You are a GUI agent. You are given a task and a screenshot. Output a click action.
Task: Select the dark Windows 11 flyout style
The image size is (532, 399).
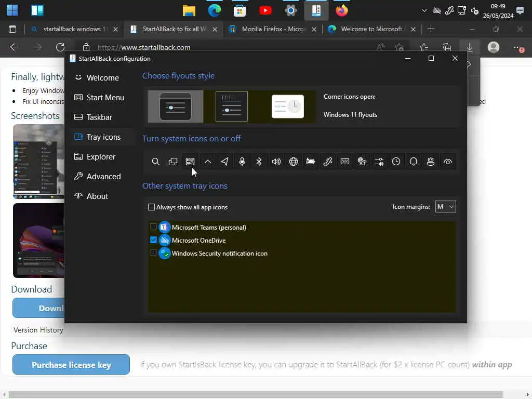click(176, 107)
